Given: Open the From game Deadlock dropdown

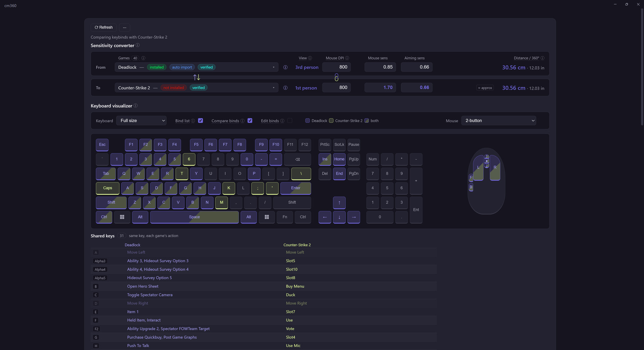Looking at the screenshot, I should [197, 67].
